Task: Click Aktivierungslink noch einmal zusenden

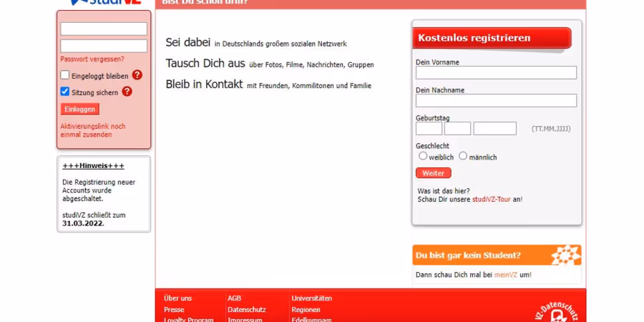Action: 93,131
